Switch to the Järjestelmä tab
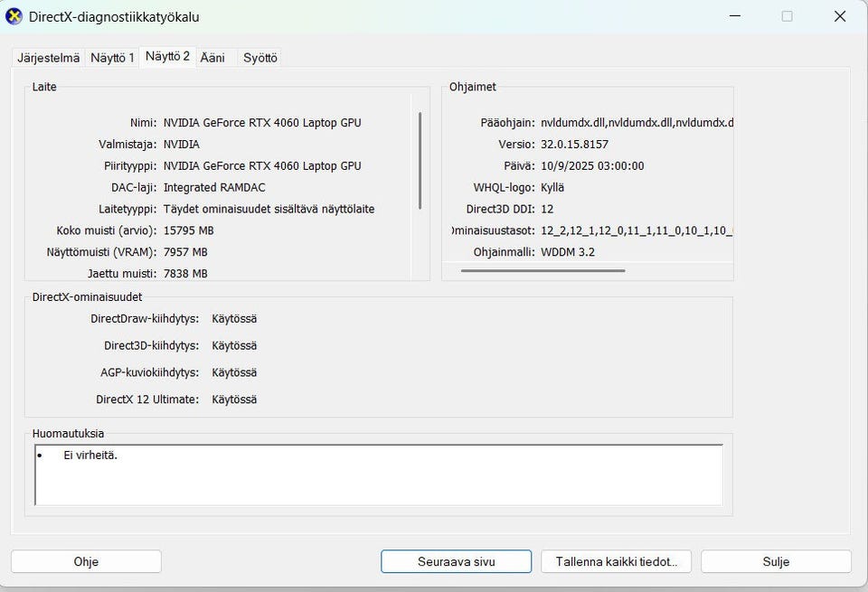868x592 pixels. pyautogui.click(x=48, y=58)
